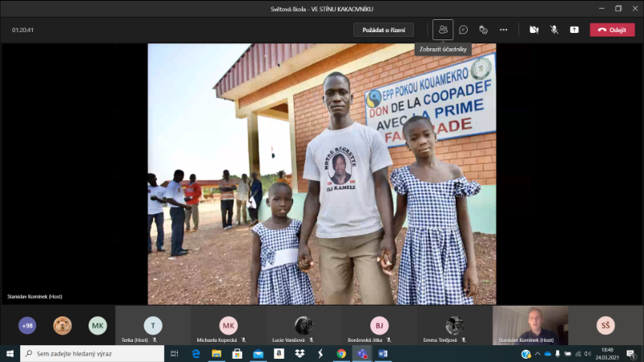The image size is (644, 362).
Task: Expand the +98 additional participants bubble
Action: (x=27, y=325)
